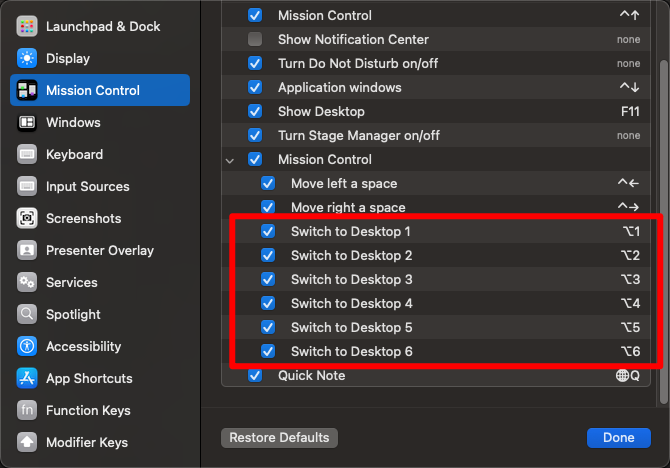Click the Accessibility sidebar icon
The width and height of the screenshot is (670, 468).
pos(27,346)
